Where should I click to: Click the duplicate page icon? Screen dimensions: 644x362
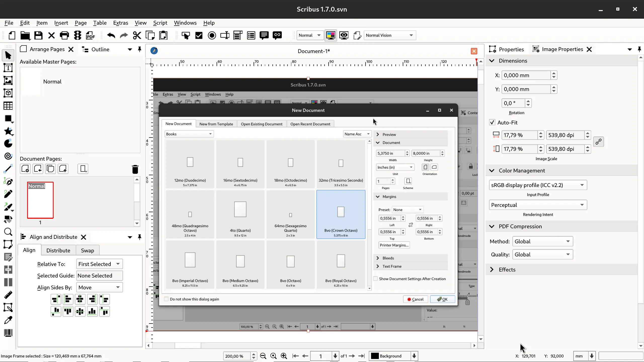[x=50, y=169]
